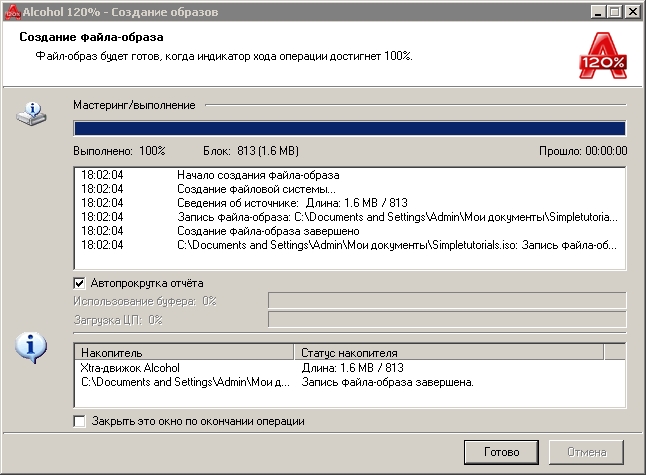Select log line Создание файловой системы...

[350, 189]
